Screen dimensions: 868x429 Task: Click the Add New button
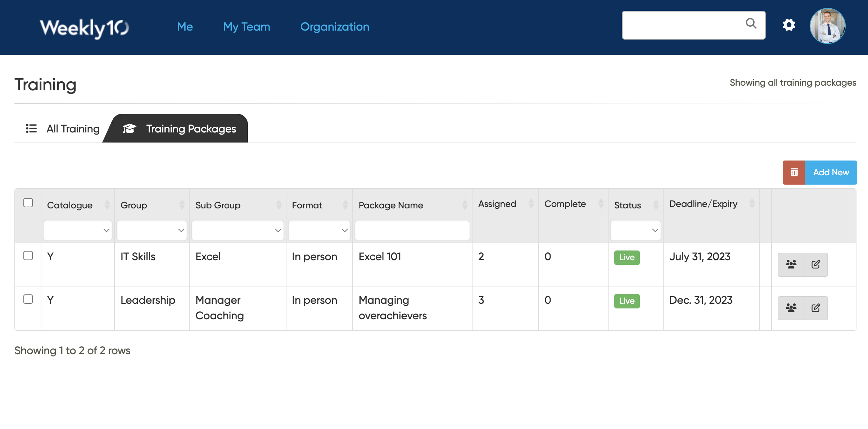click(831, 172)
